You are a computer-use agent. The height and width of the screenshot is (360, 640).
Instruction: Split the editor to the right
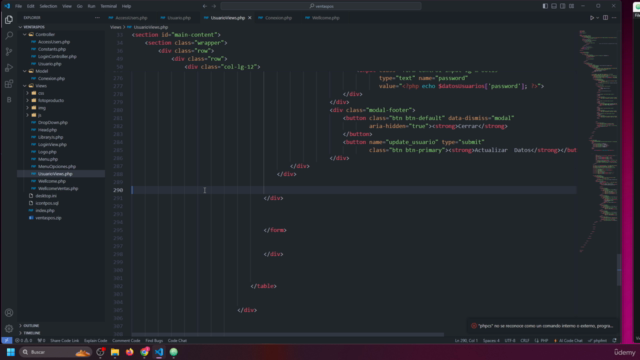[605, 18]
